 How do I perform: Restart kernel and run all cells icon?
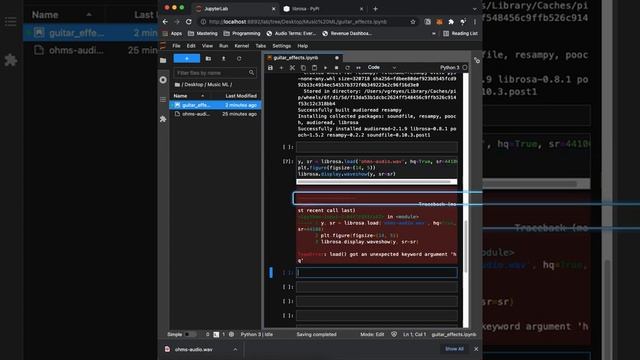pos(358,68)
